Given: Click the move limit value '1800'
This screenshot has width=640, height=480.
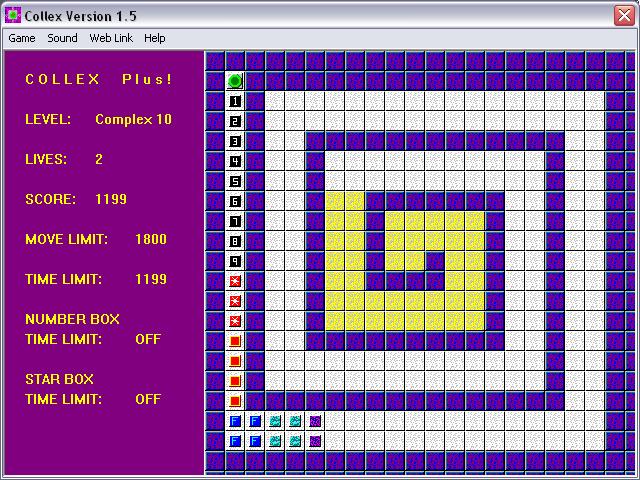Looking at the screenshot, I should tap(151, 239).
